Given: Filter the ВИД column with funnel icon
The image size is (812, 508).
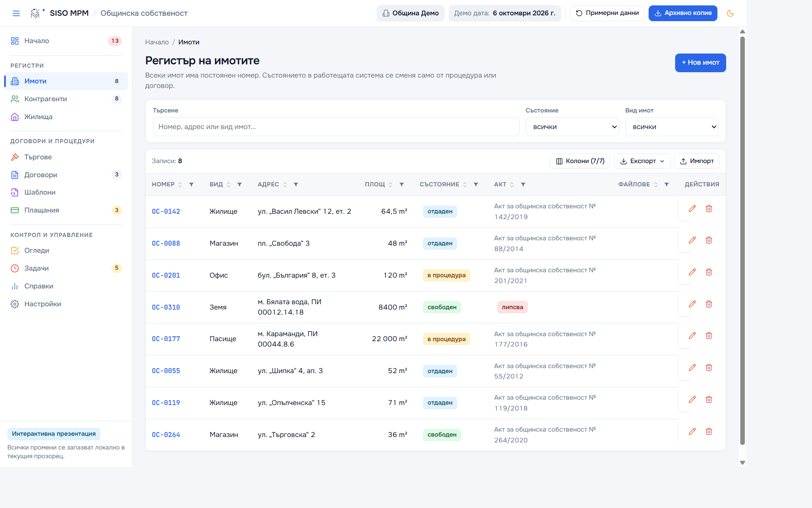Looking at the screenshot, I should [239, 184].
